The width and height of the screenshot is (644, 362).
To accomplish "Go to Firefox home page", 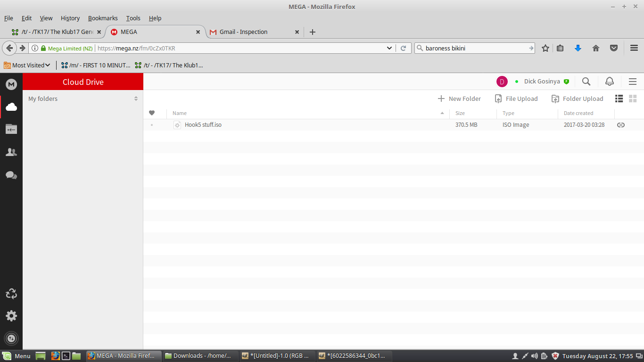I will point(596,48).
